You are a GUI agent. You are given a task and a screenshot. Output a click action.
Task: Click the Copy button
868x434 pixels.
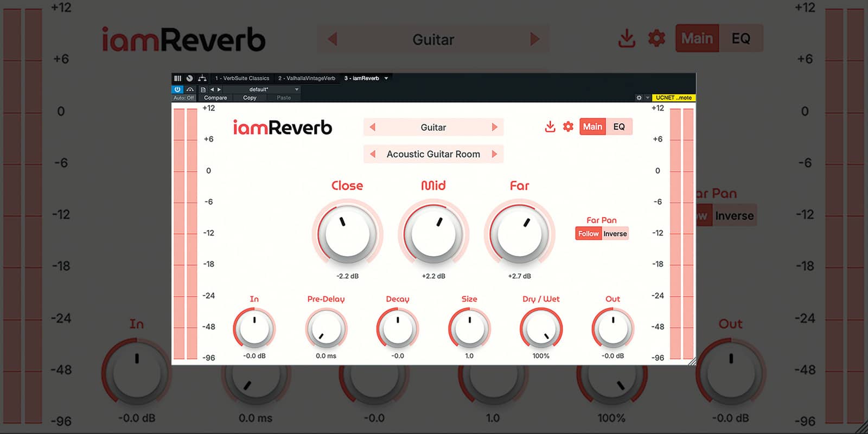[x=250, y=98]
